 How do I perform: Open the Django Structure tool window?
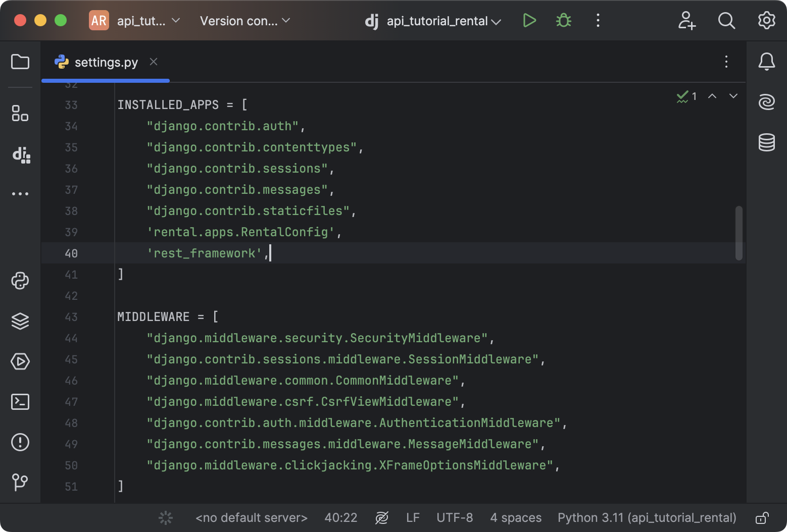(x=20, y=155)
